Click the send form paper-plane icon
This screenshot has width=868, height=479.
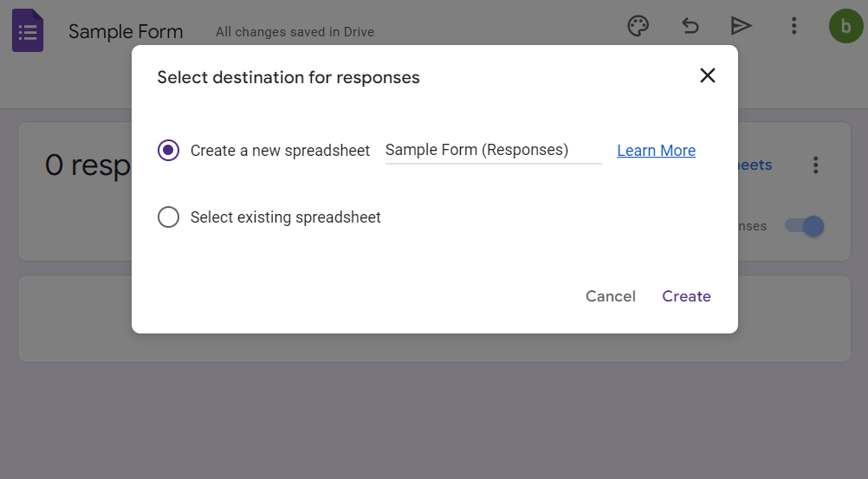tap(741, 25)
